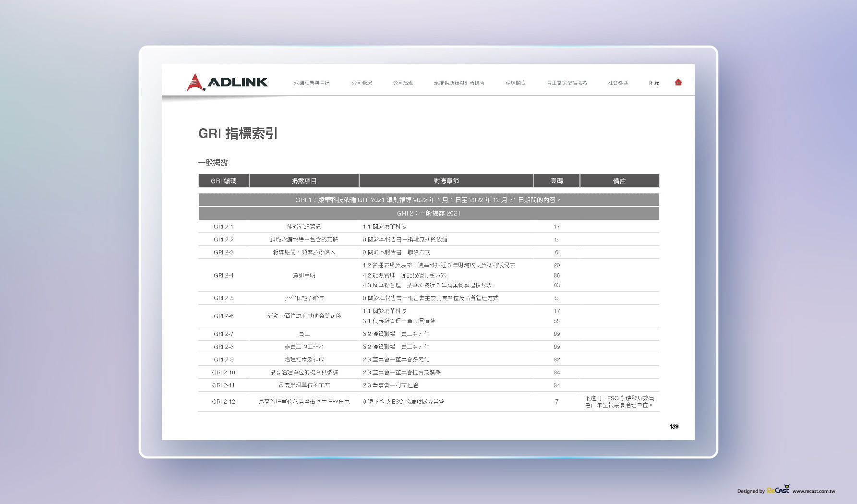857x504 pixels.
Task: Click the page number 139
Action: pyautogui.click(x=674, y=427)
